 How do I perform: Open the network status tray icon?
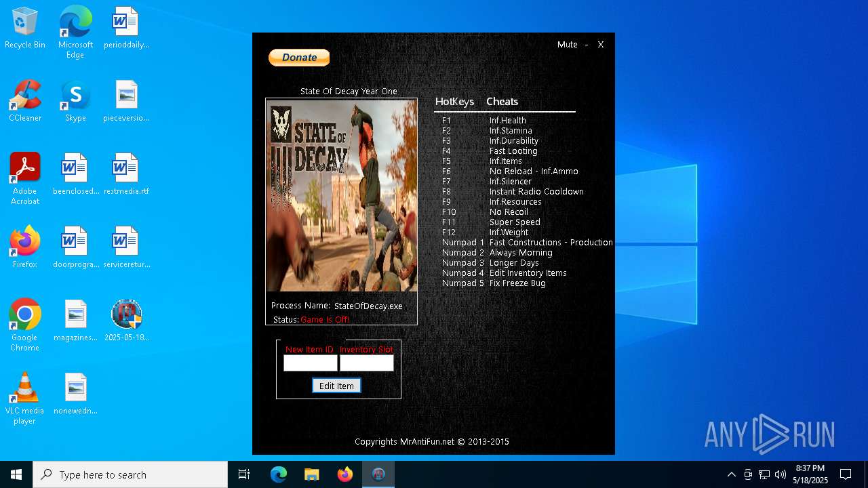coord(764,474)
